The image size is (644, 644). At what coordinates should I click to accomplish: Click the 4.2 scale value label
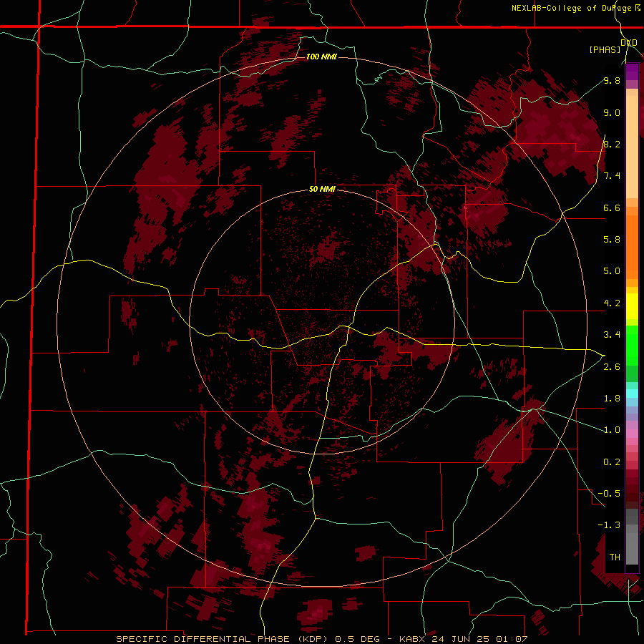point(612,303)
